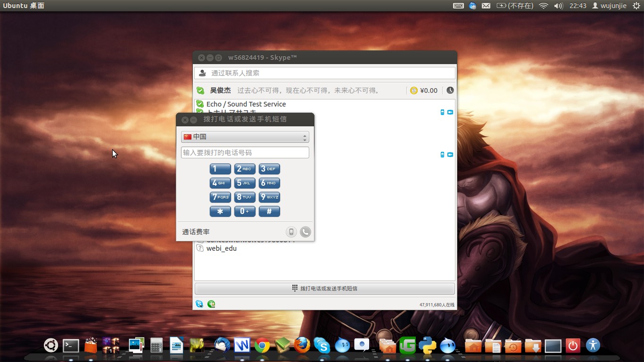Open the show desktop monitor icon in dock

tap(553, 346)
